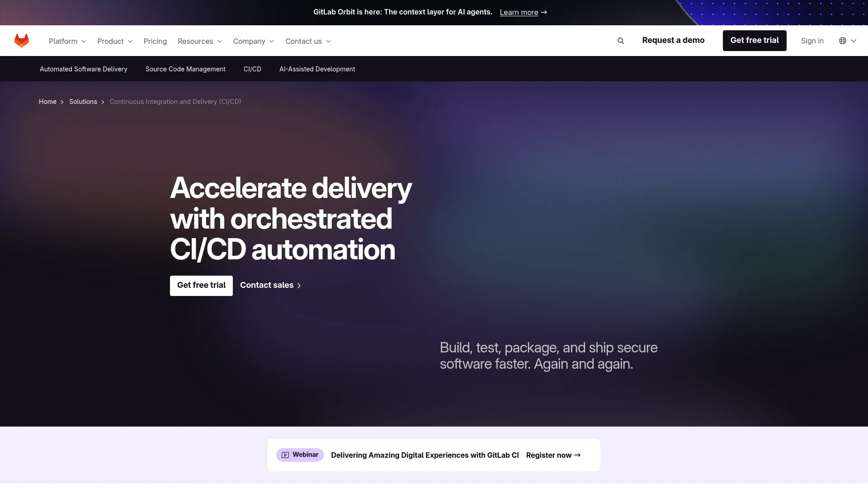Viewport: 868px width, 488px height.
Task: Expand the Contact us menu
Action: point(308,41)
